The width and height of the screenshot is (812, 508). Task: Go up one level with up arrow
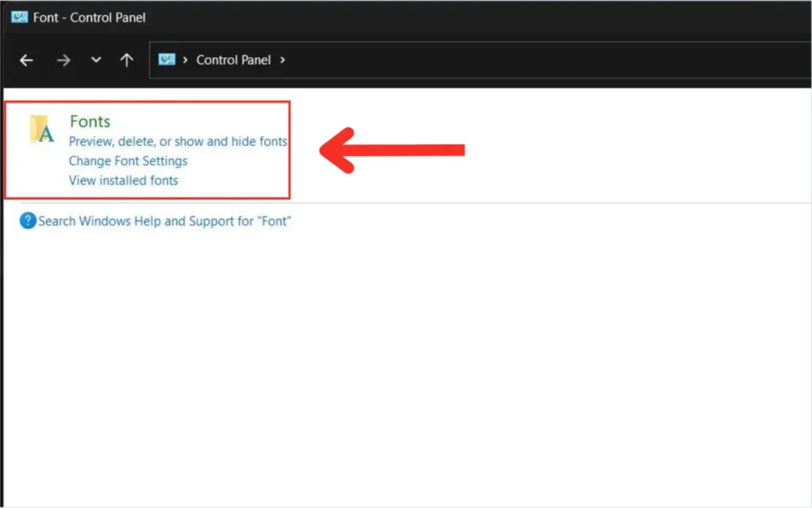(x=127, y=60)
